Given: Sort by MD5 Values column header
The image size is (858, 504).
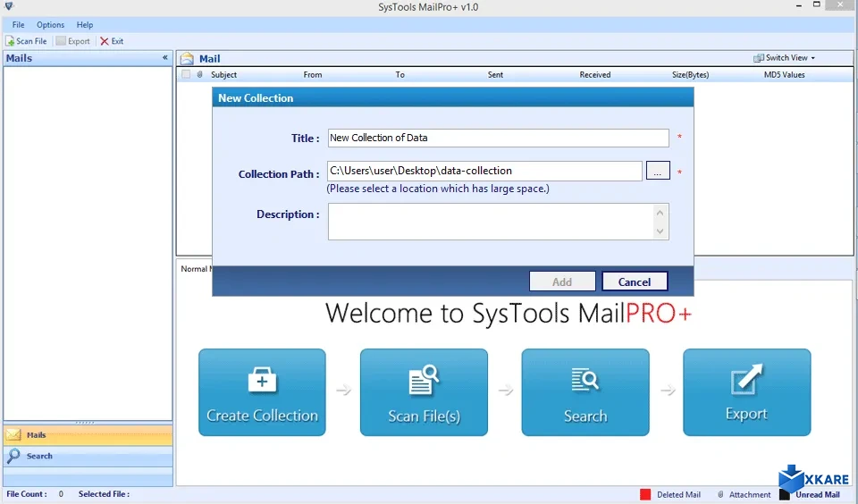Looking at the screenshot, I should (x=784, y=74).
